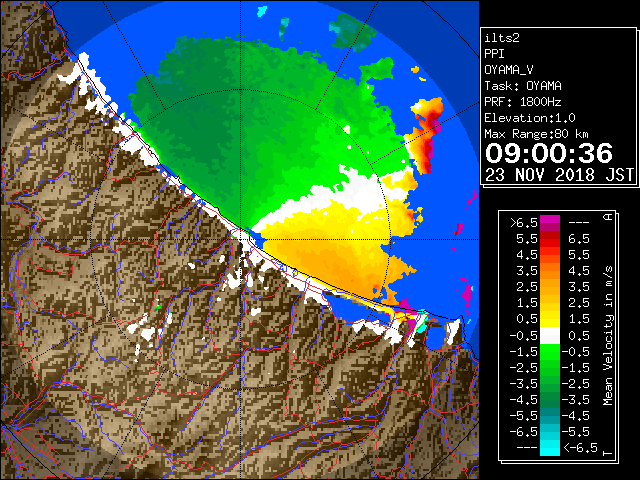
Task: Click '3.5' in the legend's right column
Action: click(579, 287)
